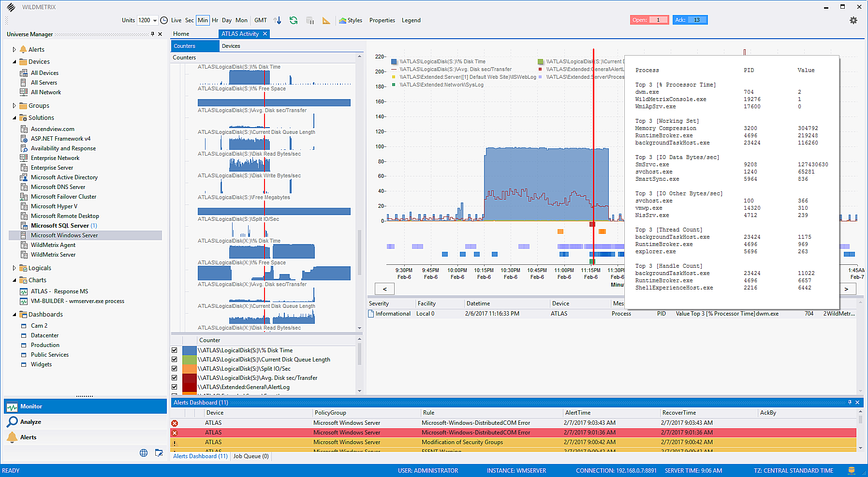Disable the Current Disk Queue Length counter checkbox
Image resolution: width=868 pixels, height=477 pixels.
175,359
